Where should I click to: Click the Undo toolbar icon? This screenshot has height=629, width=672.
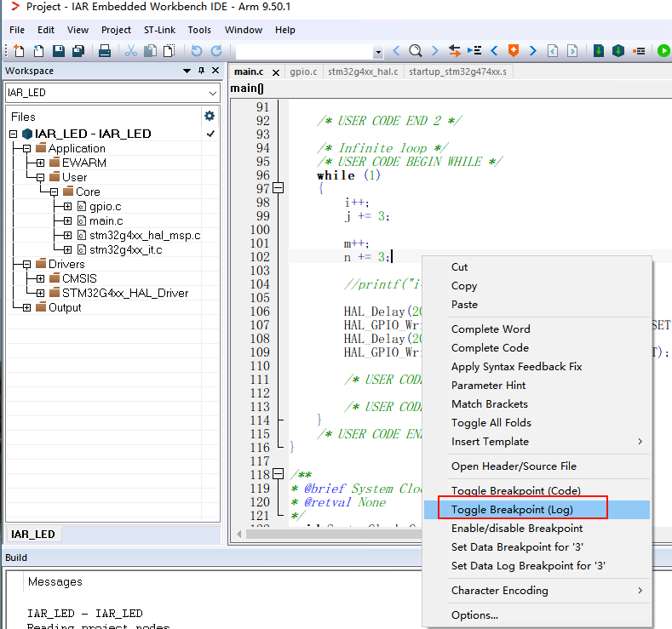pyautogui.click(x=196, y=51)
